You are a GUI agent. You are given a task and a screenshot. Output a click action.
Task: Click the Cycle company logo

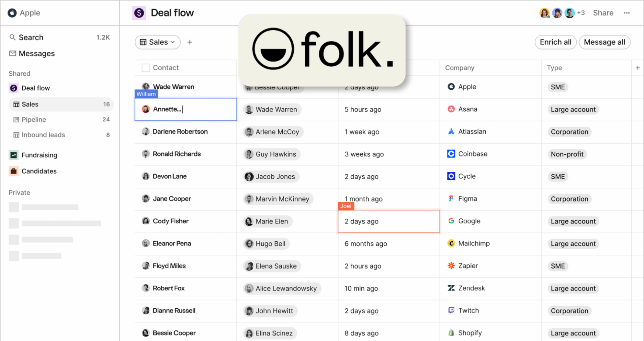[451, 176]
